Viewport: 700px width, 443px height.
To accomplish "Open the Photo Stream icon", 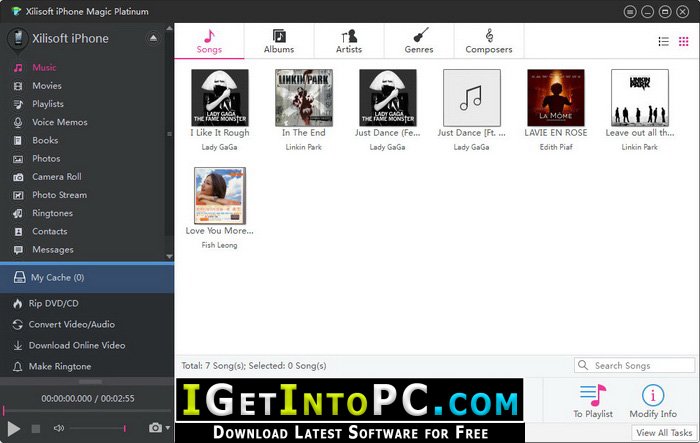I will click(18, 195).
